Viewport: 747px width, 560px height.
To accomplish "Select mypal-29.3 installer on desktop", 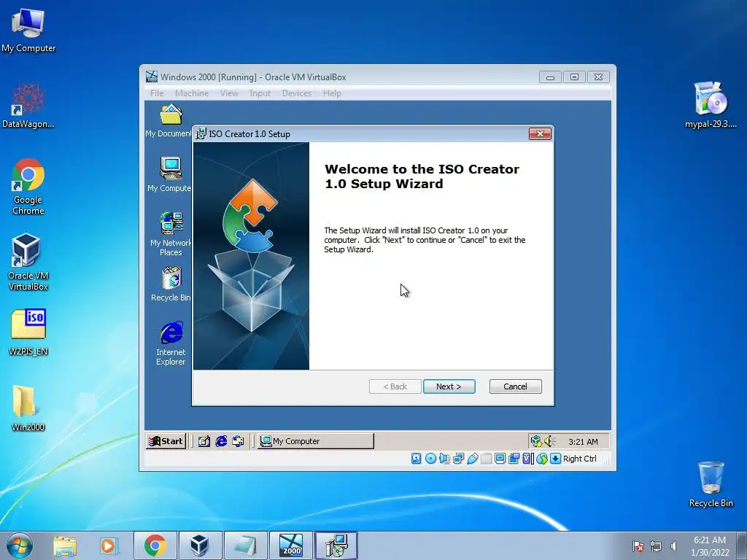I will coord(711,105).
